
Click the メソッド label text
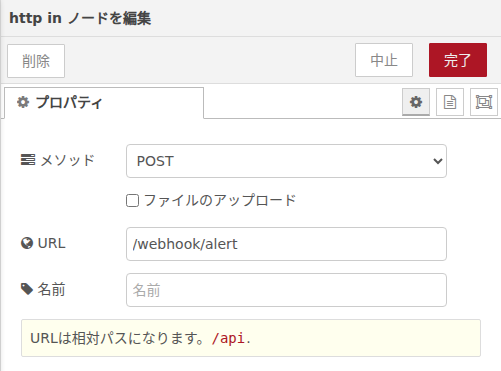coord(68,160)
